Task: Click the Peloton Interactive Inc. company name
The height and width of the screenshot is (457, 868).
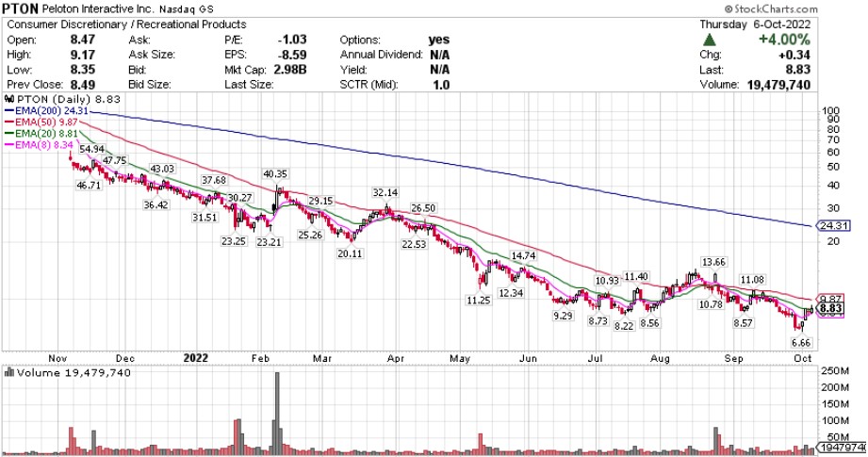Action: tap(99, 9)
